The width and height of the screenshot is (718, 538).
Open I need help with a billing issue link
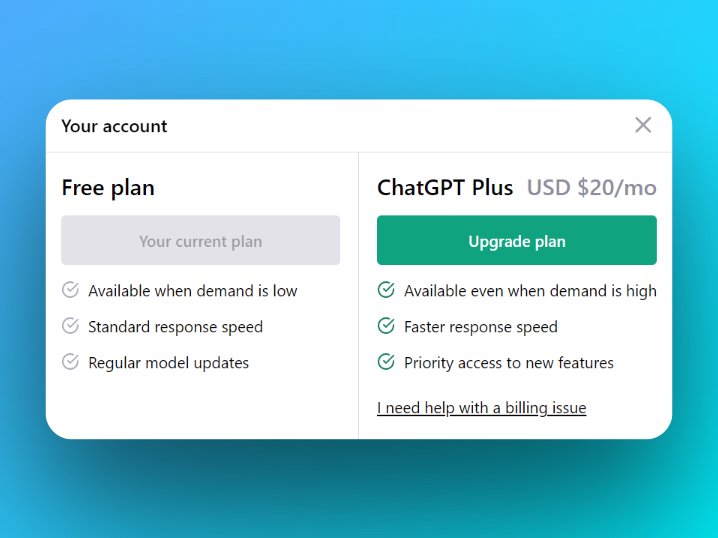481,408
